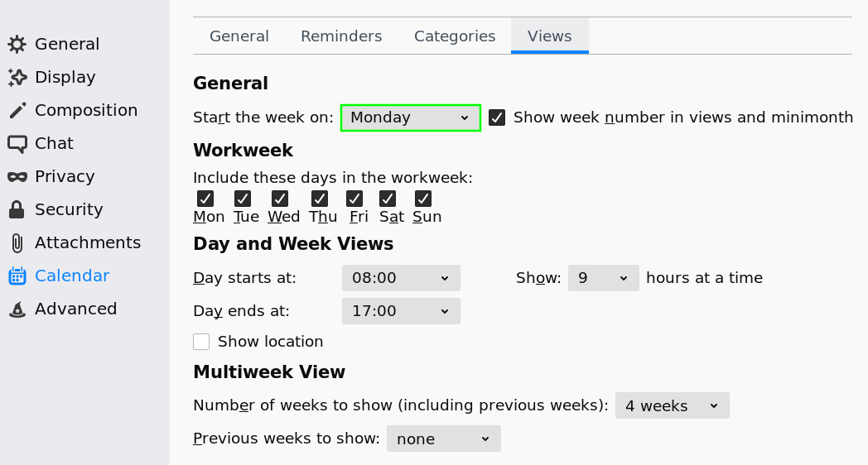The image size is (868, 465).
Task: Open Attachments via paperclip icon
Action: pyautogui.click(x=17, y=242)
